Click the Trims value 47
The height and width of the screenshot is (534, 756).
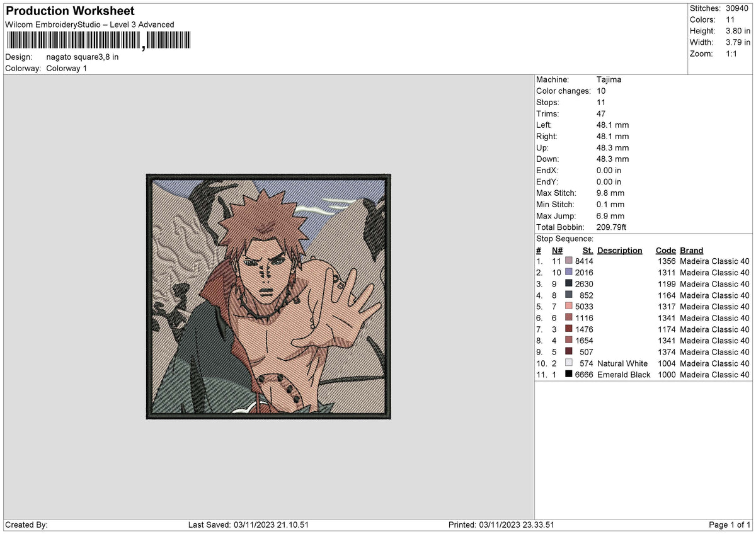[x=601, y=114]
